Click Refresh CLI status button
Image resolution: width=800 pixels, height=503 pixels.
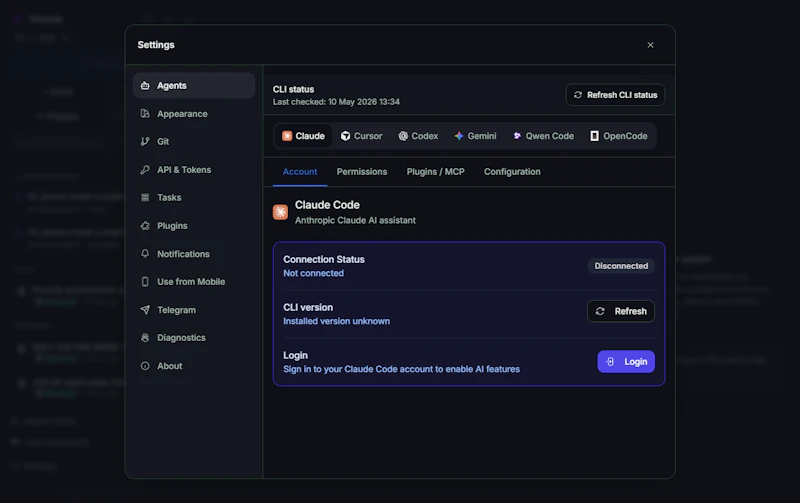tap(615, 95)
